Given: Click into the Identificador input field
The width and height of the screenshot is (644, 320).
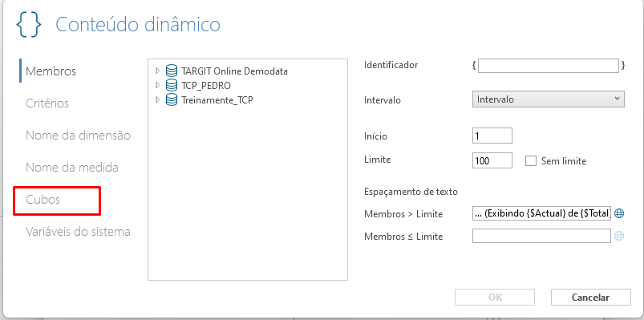Looking at the screenshot, I should [x=549, y=66].
